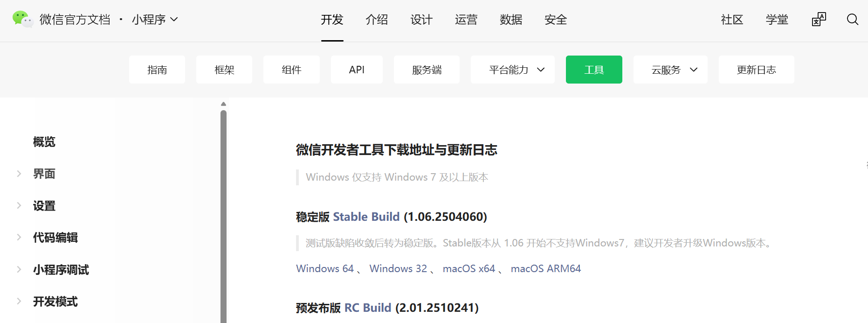Click the sidebar vertical scrollbar thumb
Image resolution: width=868 pixels, height=323 pixels.
coord(223,217)
